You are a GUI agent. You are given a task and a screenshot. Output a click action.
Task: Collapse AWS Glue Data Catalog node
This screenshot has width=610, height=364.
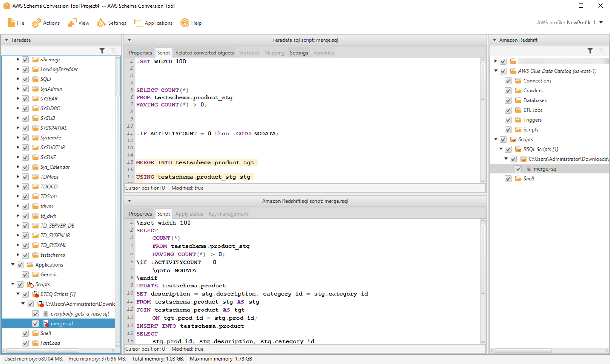tap(496, 71)
